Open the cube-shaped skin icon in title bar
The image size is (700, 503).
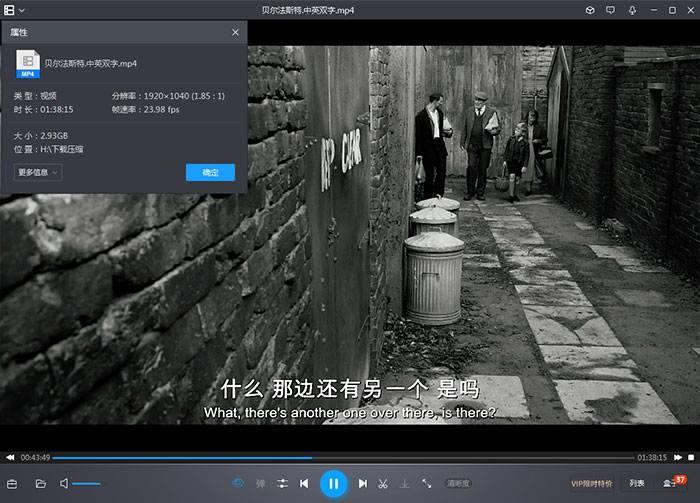point(590,10)
